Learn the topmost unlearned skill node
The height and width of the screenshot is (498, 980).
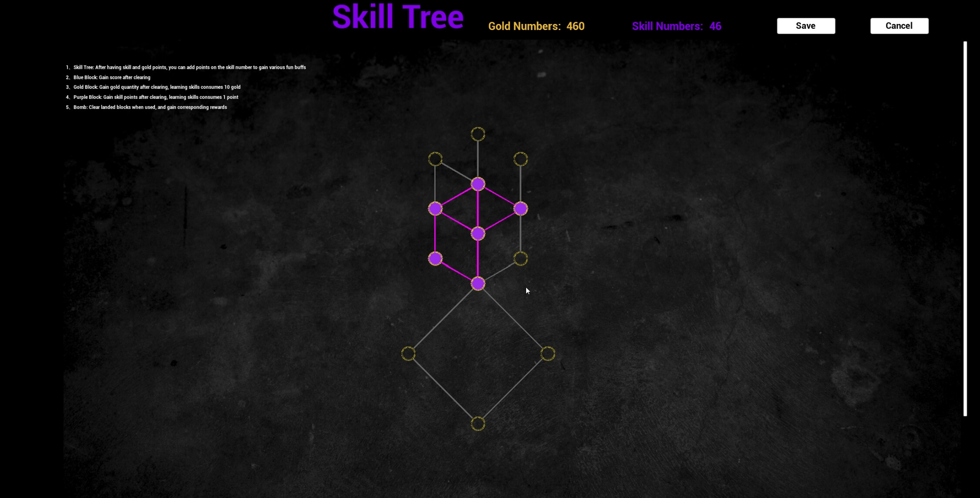tap(477, 134)
